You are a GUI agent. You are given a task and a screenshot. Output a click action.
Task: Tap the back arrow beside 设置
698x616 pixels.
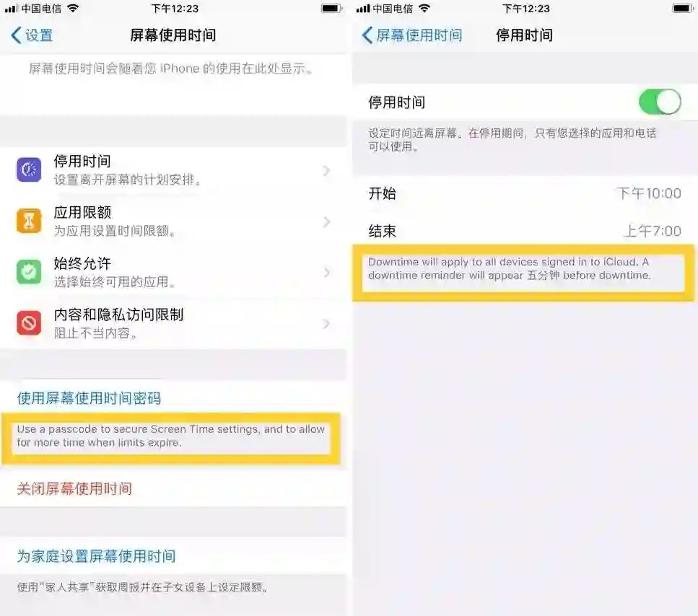16,35
